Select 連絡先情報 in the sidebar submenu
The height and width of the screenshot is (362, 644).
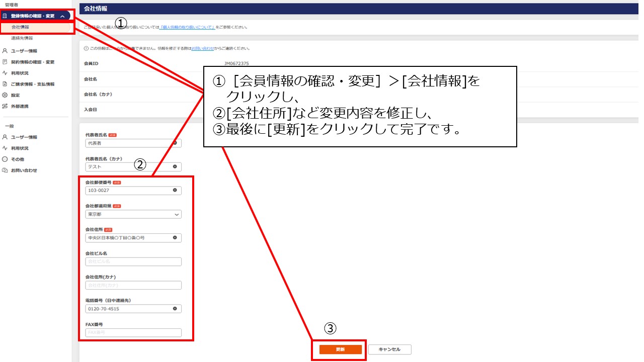22,38
